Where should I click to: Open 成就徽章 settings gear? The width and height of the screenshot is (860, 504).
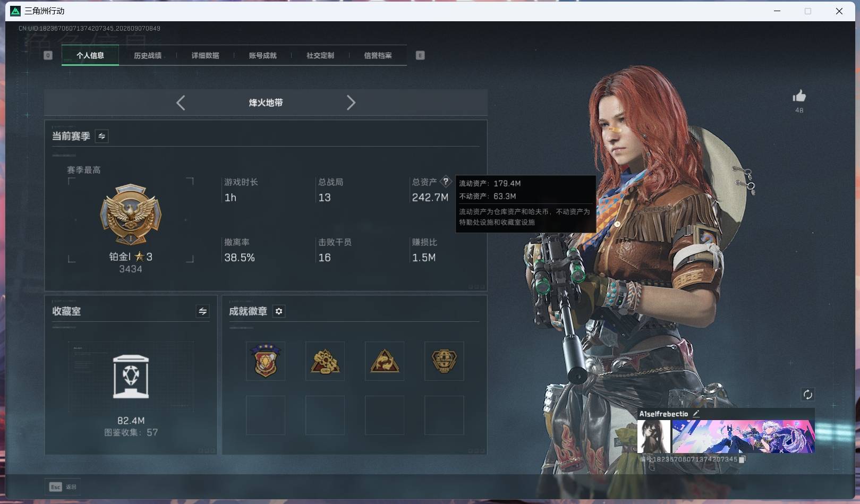pyautogui.click(x=279, y=311)
